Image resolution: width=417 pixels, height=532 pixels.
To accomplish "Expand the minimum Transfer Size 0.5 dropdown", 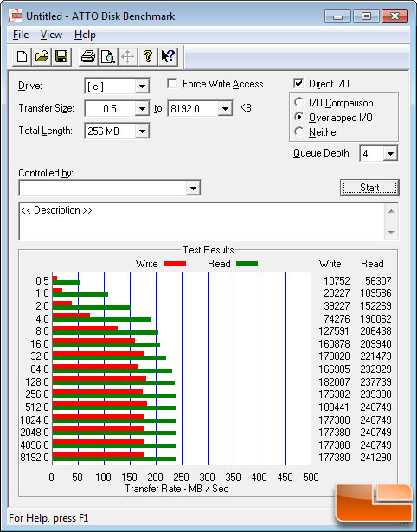I will (x=142, y=109).
